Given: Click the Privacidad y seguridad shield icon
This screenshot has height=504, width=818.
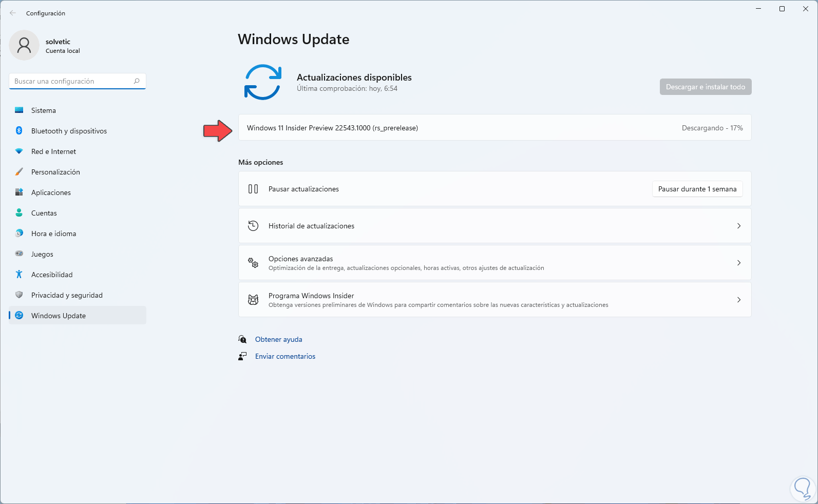Looking at the screenshot, I should (19, 295).
